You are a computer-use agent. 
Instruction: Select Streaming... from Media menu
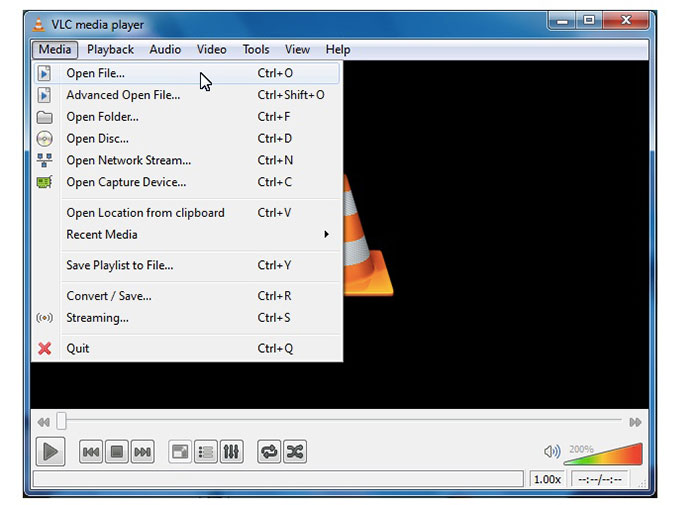click(x=187, y=318)
